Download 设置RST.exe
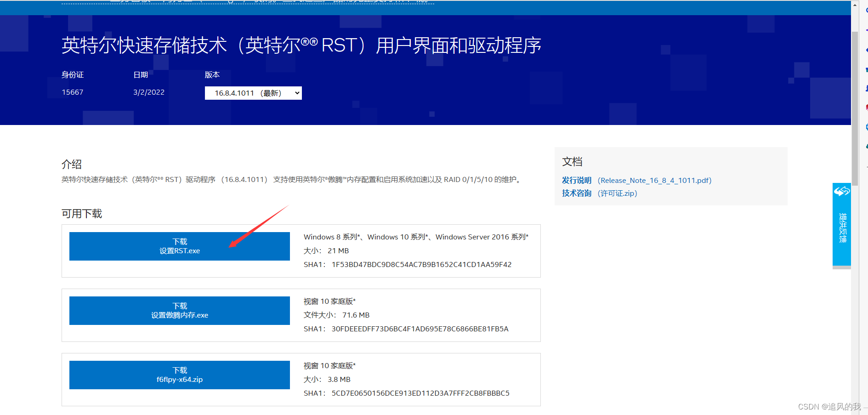Image resolution: width=868 pixels, height=415 pixels. (x=180, y=246)
